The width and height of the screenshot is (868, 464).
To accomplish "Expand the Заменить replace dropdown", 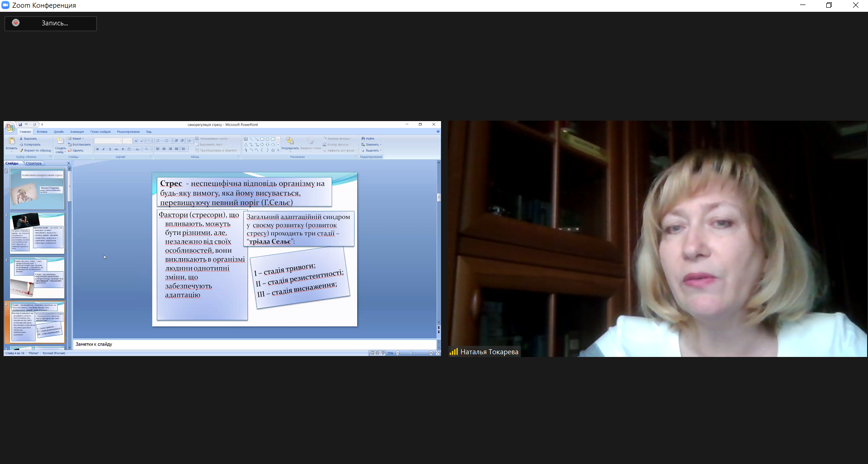I will [x=372, y=144].
